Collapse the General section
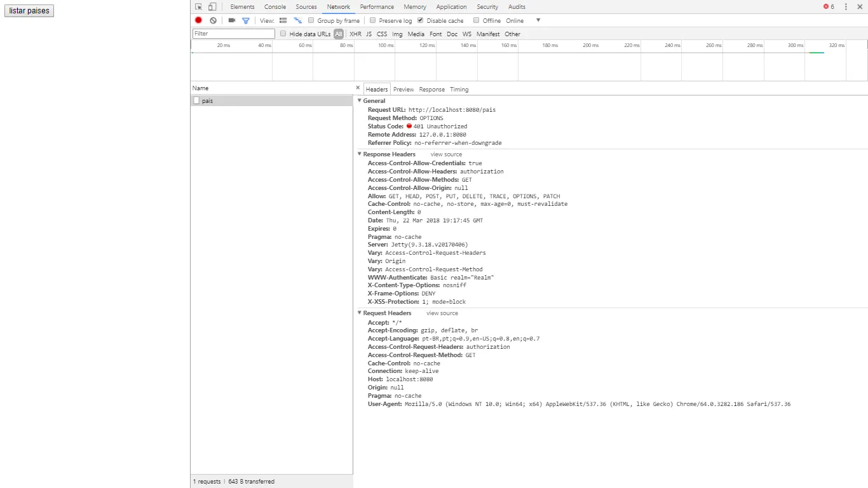The height and width of the screenshot is (488, 868). 360,101
